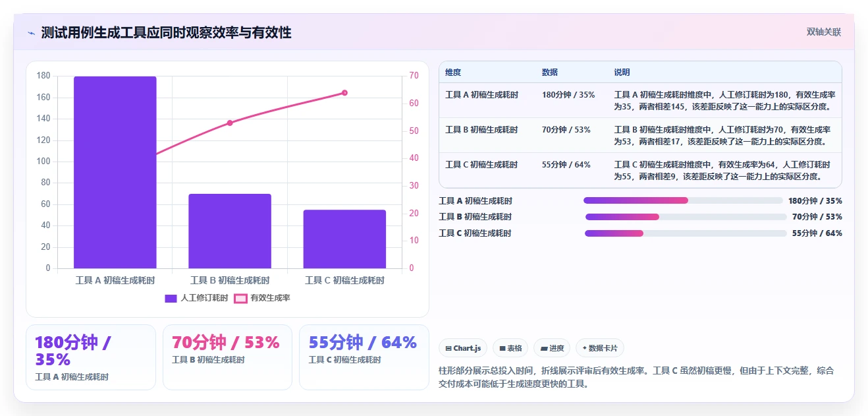Click the 55分钟 / 64% progress value
868x416 pixels.
click(817, 233)
